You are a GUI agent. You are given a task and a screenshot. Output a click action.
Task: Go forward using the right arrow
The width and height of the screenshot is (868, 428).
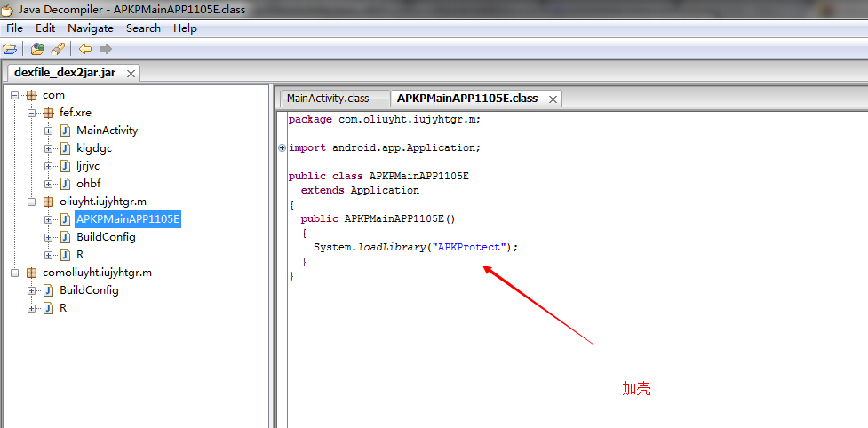106,49
